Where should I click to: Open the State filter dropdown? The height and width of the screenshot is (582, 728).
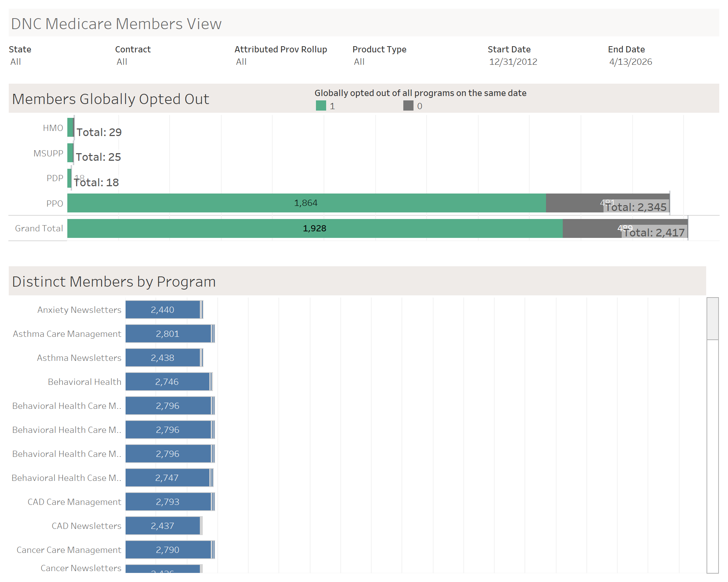(x=16, y=62)
